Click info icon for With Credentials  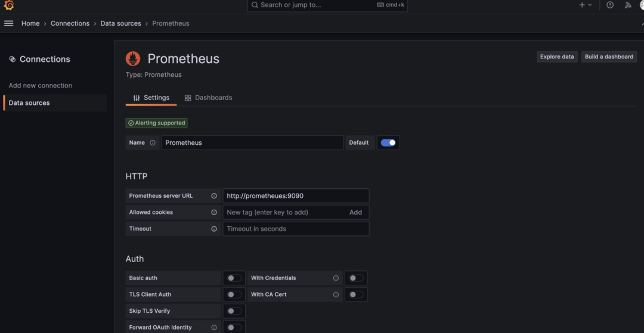click(x=336, y=278)
